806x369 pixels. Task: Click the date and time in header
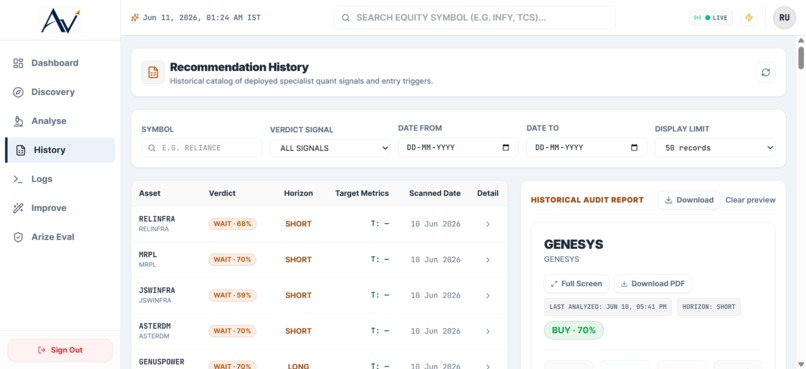(202, 17)
